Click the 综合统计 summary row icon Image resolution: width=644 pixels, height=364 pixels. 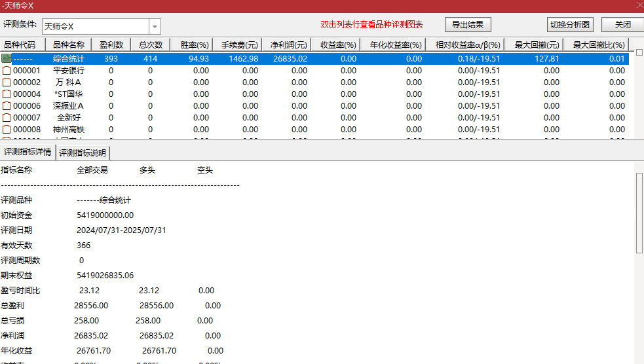click(7, 59)
